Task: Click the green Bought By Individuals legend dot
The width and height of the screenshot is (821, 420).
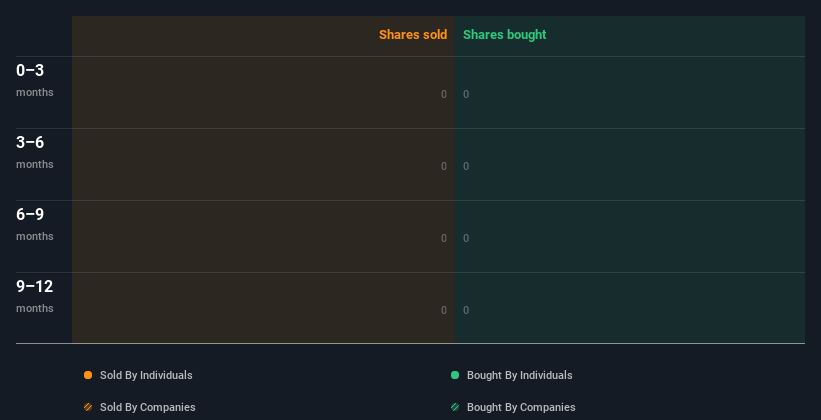Action: point(455,375)
